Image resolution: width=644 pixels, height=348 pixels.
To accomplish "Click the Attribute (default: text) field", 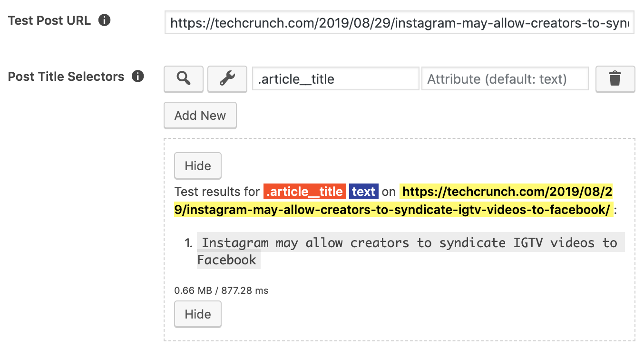I will point(505,79).
